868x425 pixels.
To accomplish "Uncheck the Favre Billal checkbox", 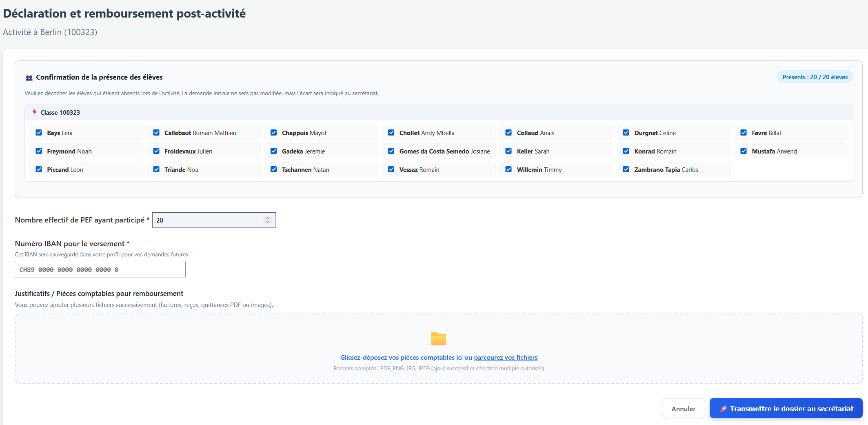I will click(x=744, y=133).
